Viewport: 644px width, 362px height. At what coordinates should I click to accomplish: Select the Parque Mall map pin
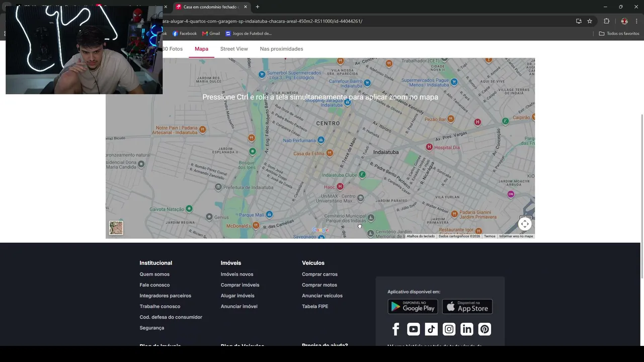pyautogui.click(x=269, y=215)
